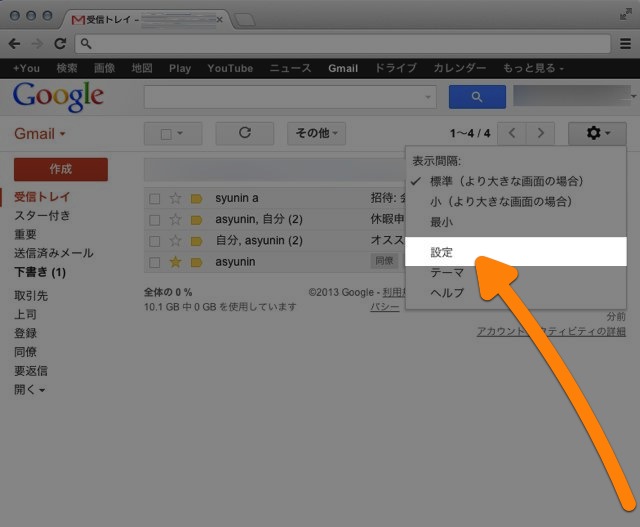Open +You in the Google bar

tap(27, 68)
